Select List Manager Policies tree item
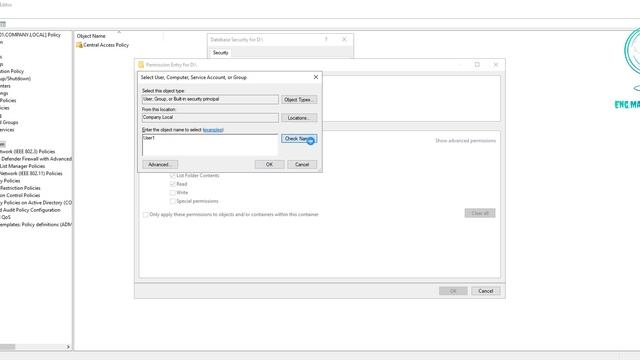This screenshot has width=640, height=360. (22, 166)
